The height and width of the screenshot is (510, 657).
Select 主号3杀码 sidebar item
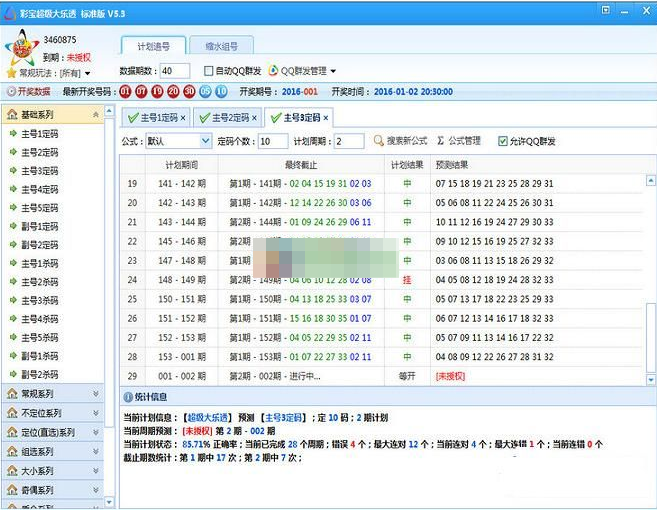click(x=40, y=301)
